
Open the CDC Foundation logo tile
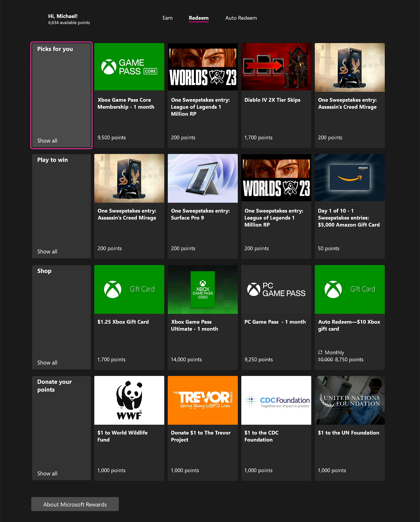(276, 400)
